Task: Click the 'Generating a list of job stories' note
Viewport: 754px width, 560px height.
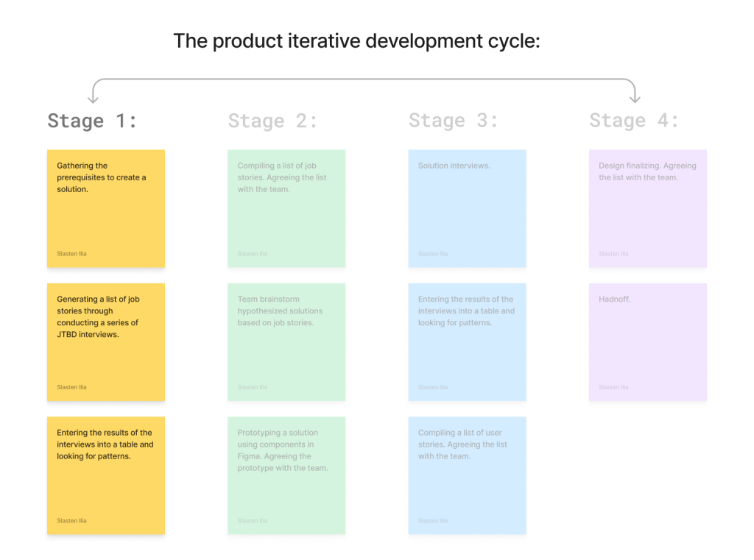Action: click(x=106, y=342)
